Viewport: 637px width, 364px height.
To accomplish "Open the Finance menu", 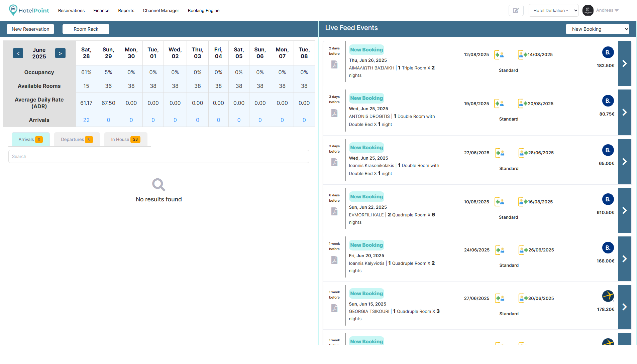I will point(101,10).
